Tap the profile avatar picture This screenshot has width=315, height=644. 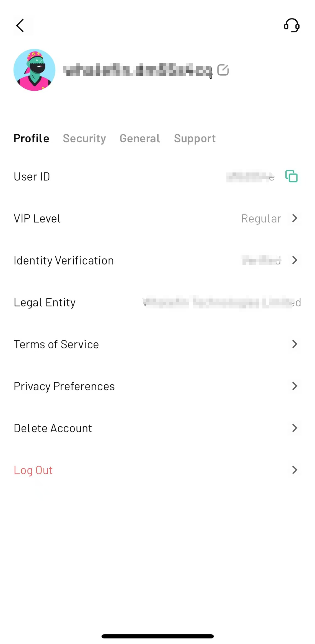point(34,70)
